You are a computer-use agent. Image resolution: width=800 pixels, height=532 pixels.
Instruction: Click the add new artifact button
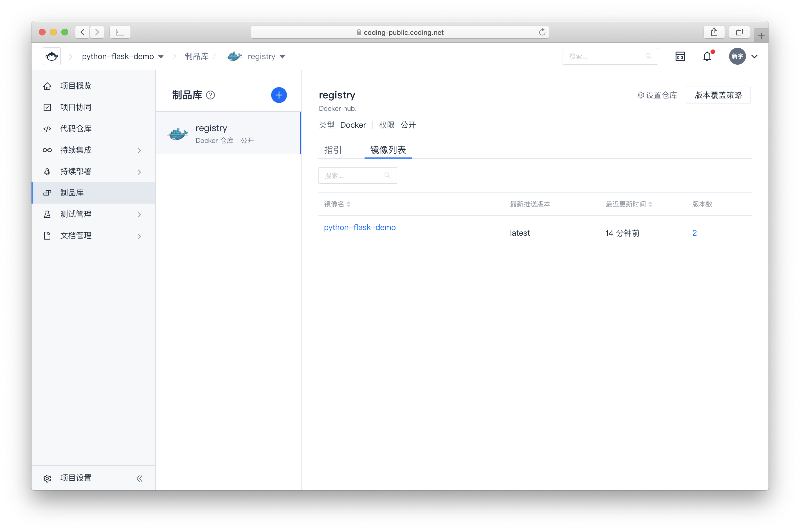[x=278, y=95]
